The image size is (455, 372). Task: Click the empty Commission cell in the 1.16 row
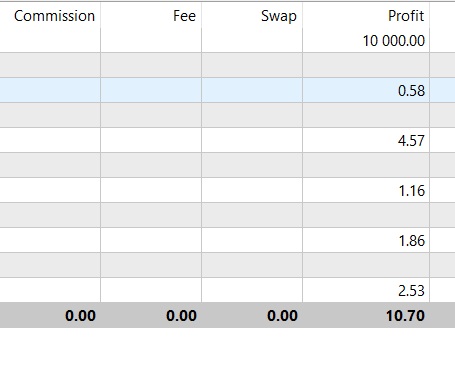tap(50, 190)
